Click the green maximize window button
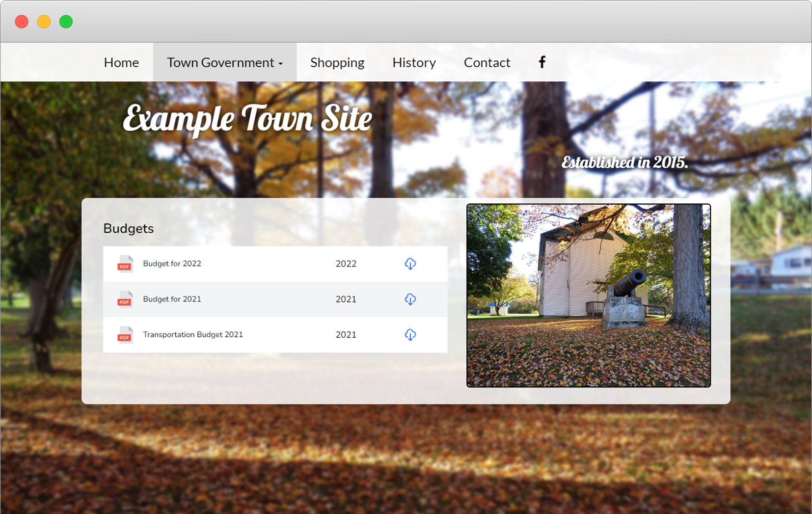 66,22
